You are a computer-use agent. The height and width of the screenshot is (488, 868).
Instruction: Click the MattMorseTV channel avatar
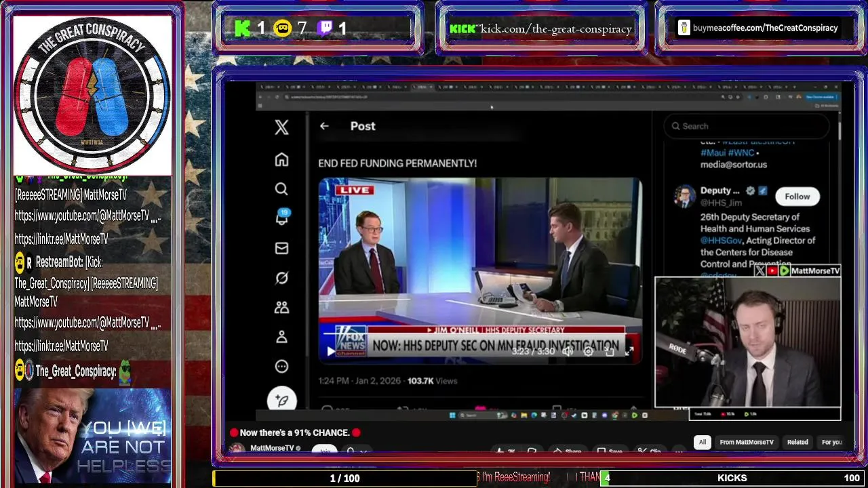click(x=237, y=449)
